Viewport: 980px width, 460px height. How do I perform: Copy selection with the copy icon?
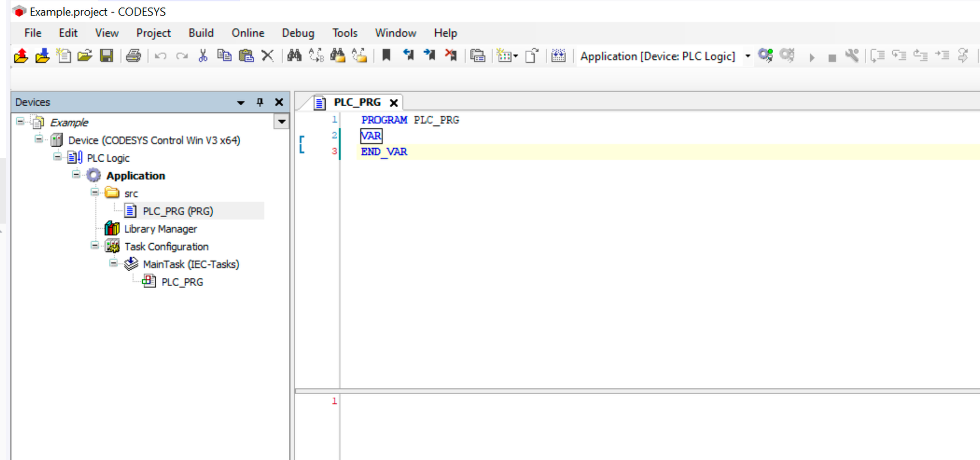tap(224, 56)
